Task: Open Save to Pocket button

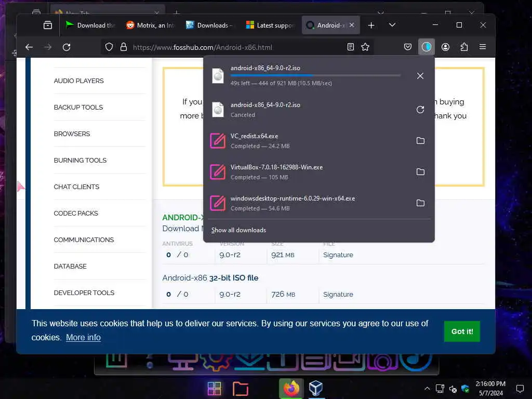Action: tap(407, 47)
